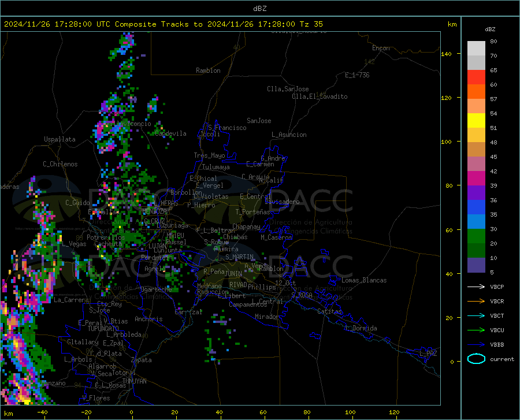Viewport: 520px width, 420px height.
Task: Select the blue 36 dBZ legend swatch
Action: [x=476, y=207]
